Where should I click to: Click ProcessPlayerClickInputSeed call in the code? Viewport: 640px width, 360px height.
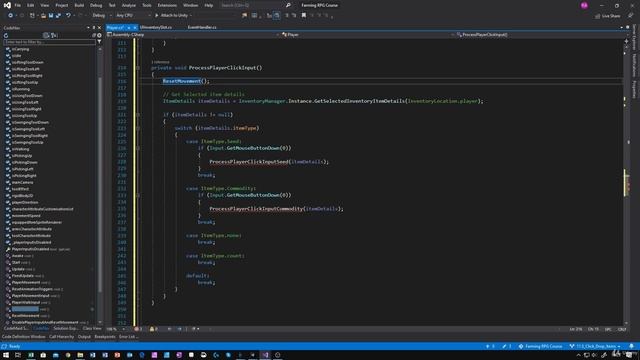click(249, 162)
